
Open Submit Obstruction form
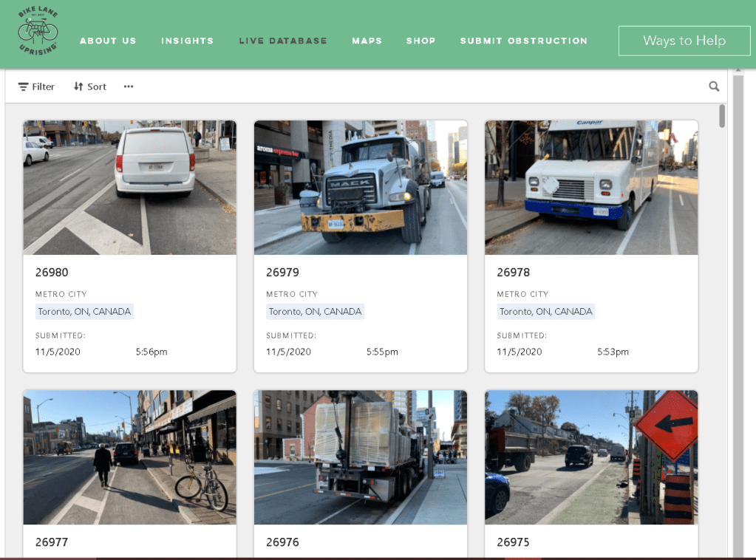click(x=523, y=41)
